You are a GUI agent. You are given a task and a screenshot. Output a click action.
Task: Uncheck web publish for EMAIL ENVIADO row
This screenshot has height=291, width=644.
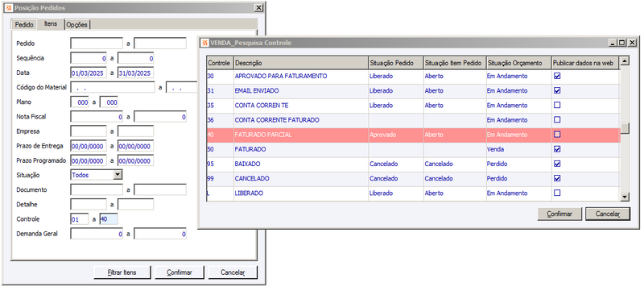tap(557, 90)
